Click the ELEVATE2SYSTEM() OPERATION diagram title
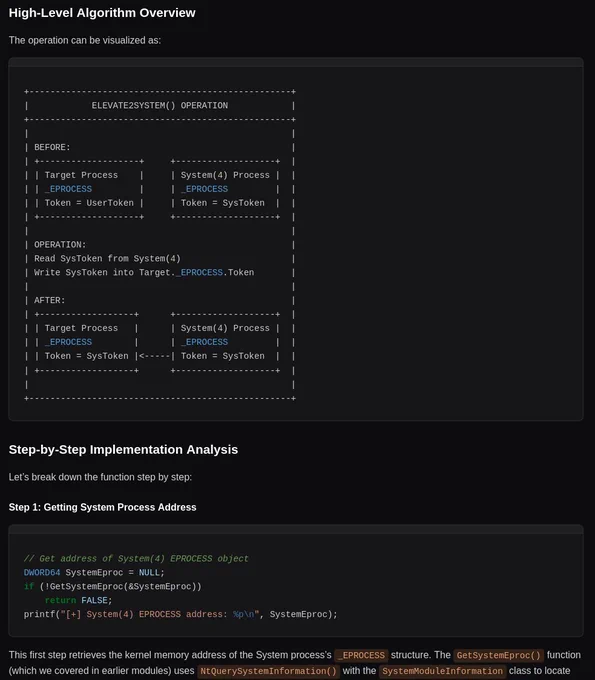 tap(160, 105)
